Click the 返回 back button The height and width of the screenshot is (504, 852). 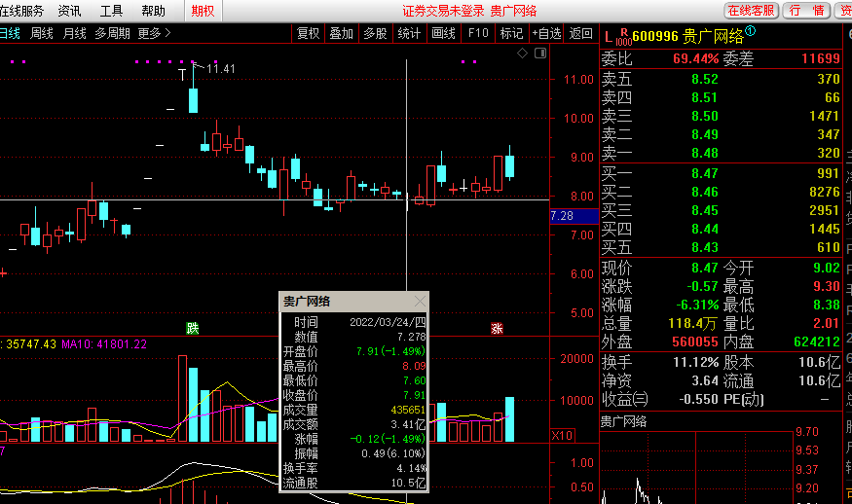click(580, 33)
